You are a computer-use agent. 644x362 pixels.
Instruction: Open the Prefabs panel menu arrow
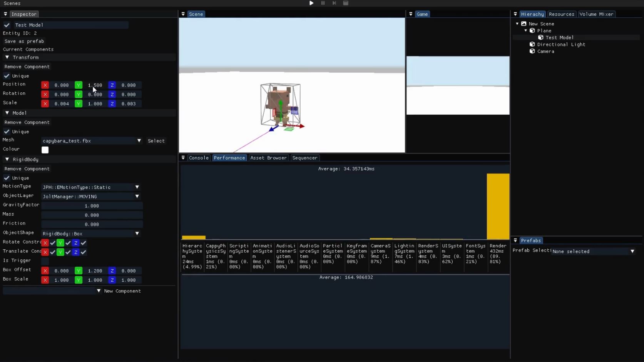(515, 240)
